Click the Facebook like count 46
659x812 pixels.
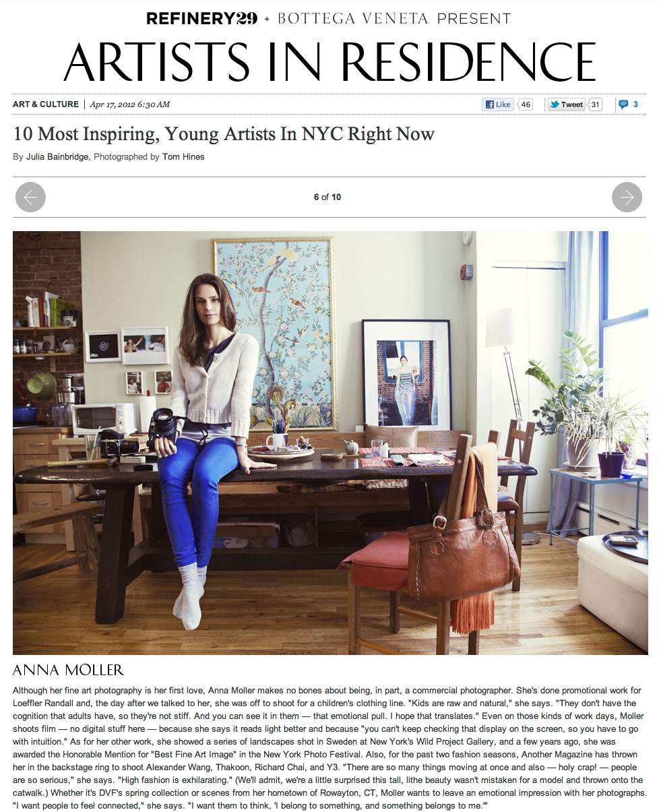tap(526, 104)
